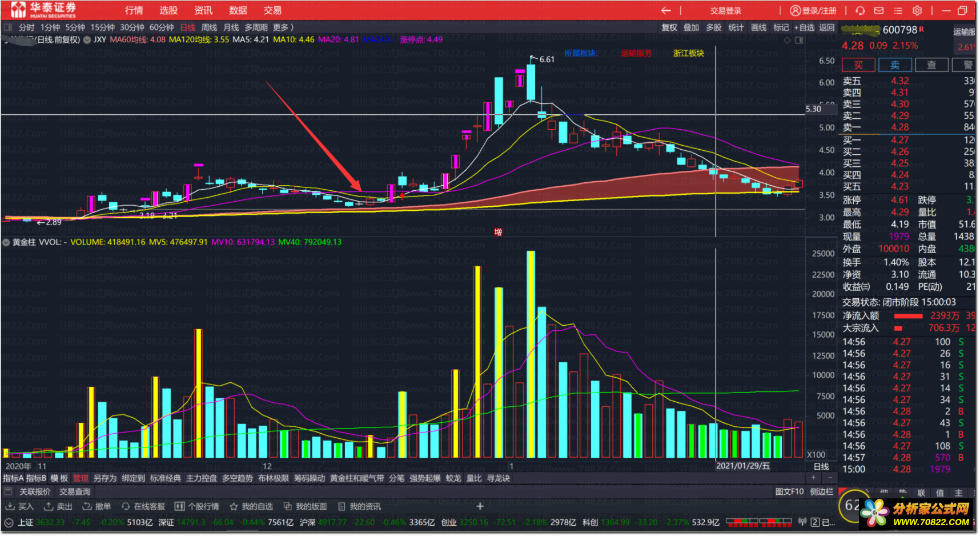This screenshot has width=980, height=536.
Task: Click 卖出 upload icon in bottom toolbar
Action: point(49,506)
